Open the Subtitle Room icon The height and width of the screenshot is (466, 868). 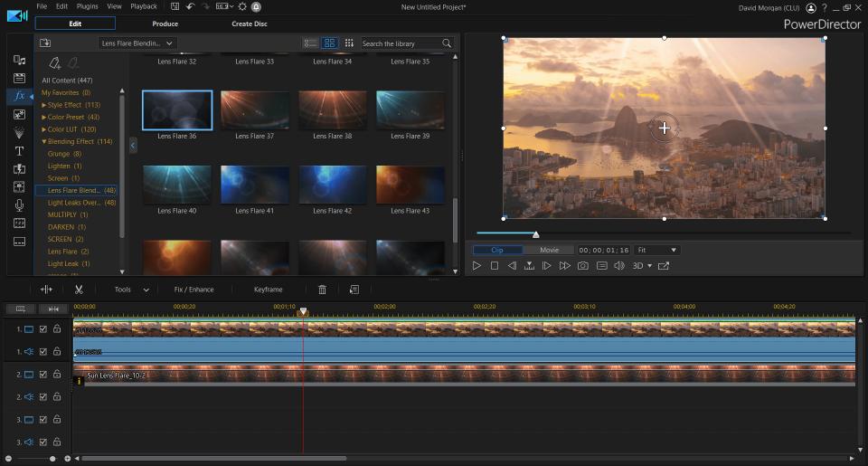[x=19, y=242]
